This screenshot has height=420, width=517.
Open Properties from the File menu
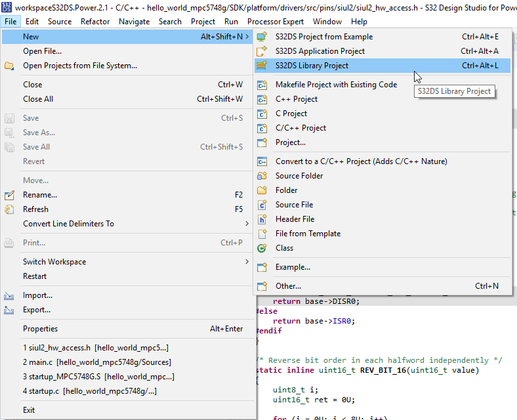(x=129, y=329)
